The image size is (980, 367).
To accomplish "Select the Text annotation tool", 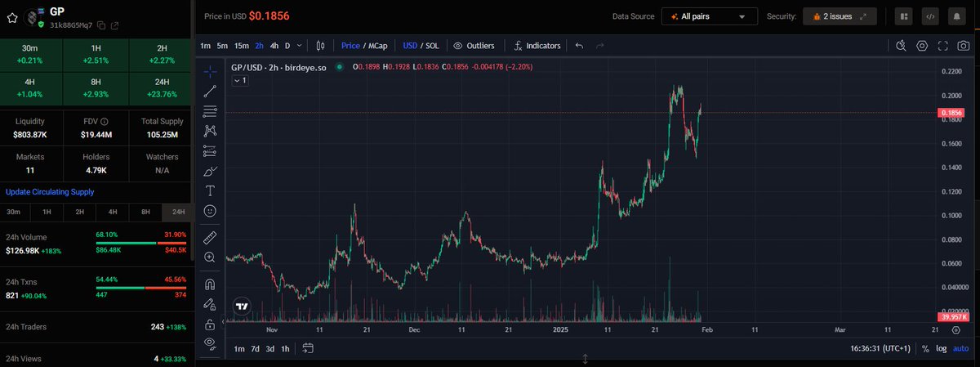I will coord(210,190).
